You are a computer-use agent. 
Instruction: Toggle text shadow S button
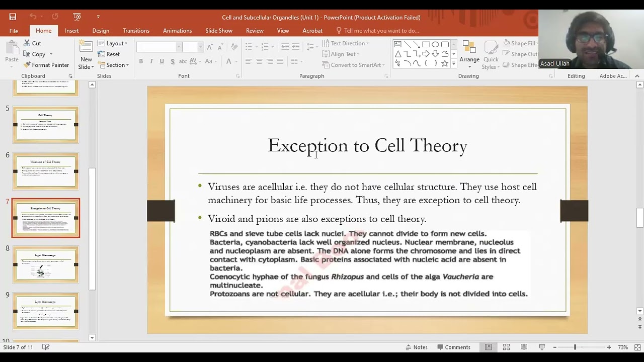click(x=173, y=61)
